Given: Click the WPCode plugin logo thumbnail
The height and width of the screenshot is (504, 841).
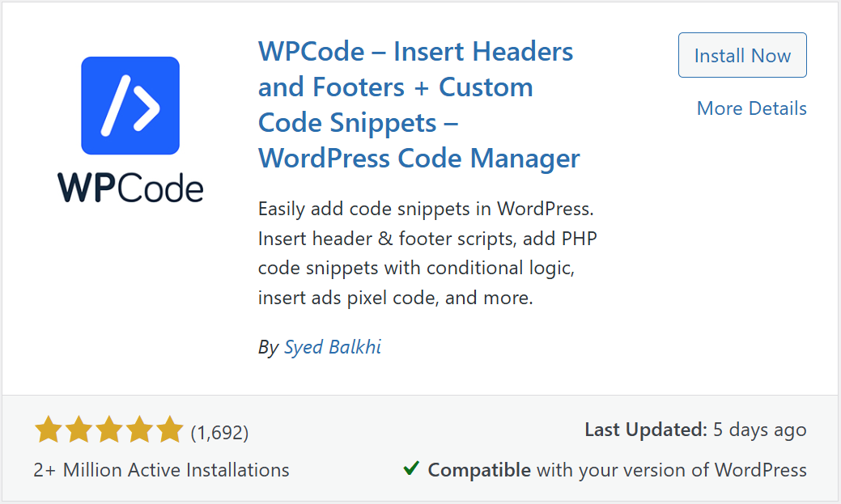Looking at the screenshot, I should pos(130,129).
